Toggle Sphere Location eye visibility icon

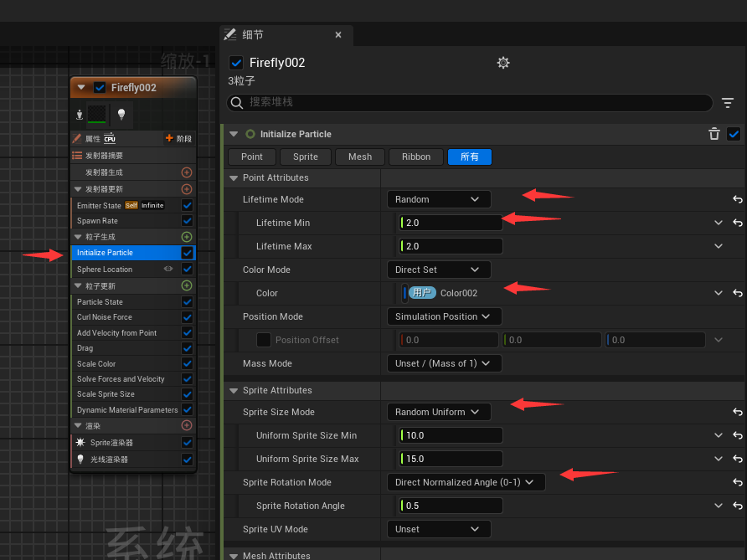(x=168, y=269)
